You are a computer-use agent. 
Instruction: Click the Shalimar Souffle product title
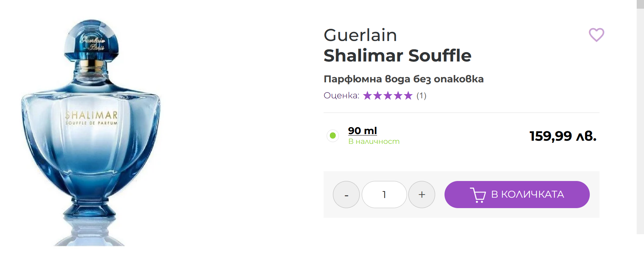(397, 56)
